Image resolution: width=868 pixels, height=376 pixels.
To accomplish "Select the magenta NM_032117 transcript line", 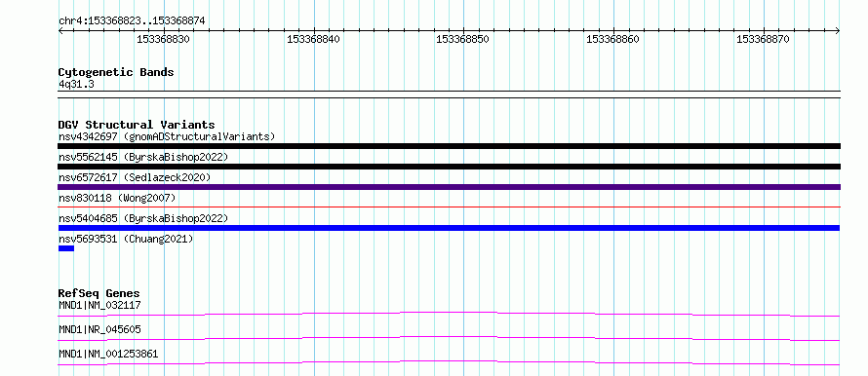I will coord(449,314).
